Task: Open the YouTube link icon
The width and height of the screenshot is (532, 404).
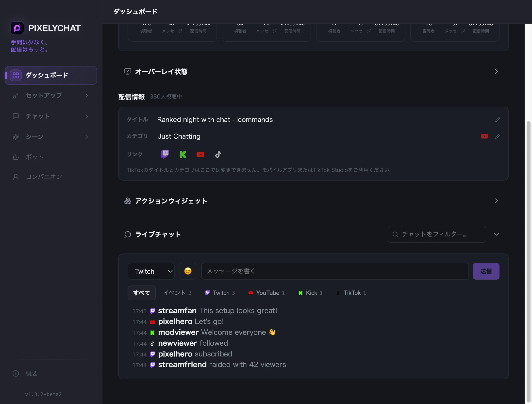Action: (x=200, y=154)
